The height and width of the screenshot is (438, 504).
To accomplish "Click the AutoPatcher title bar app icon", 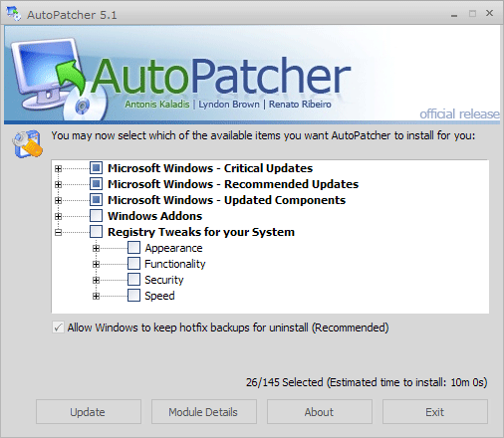I will 14,14.
